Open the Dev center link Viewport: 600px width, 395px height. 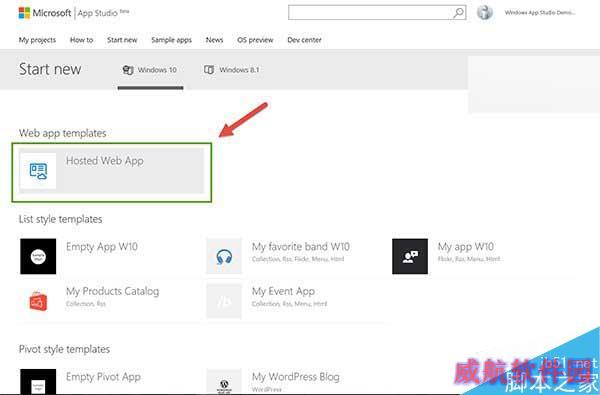[304, 40]
